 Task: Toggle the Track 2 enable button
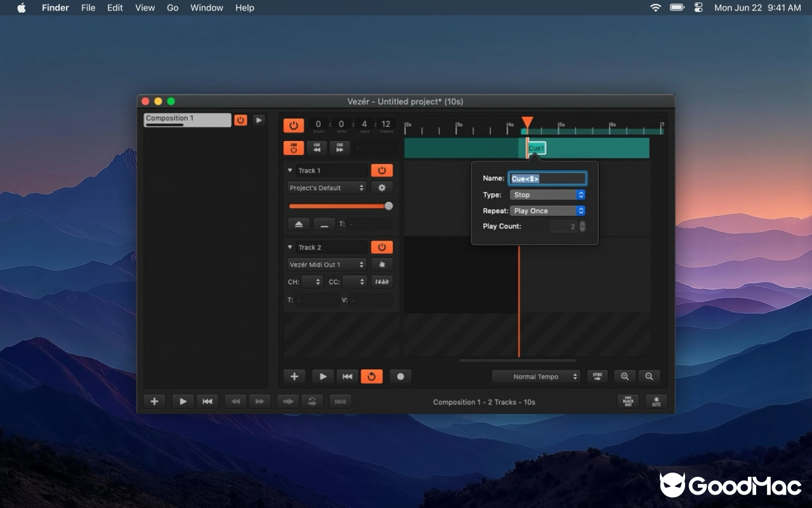pyautogui.click(x=382, y=247)
